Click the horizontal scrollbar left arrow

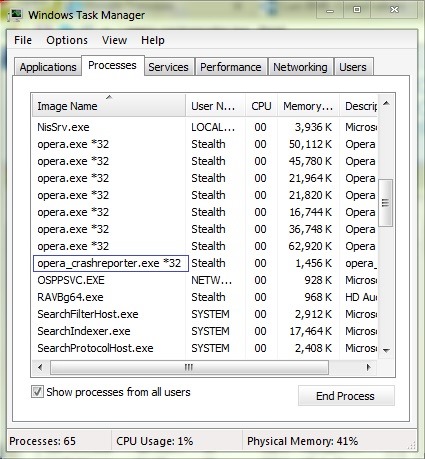click(x=40, y=367)
